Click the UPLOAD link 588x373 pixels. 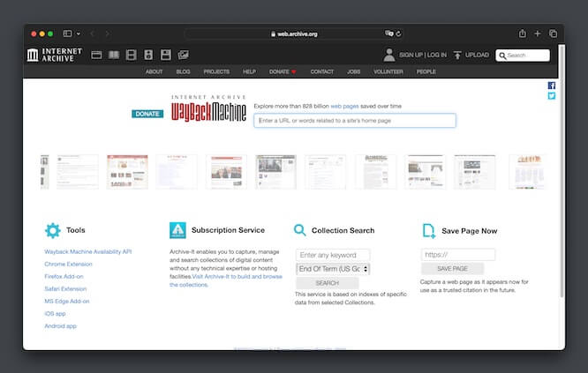coord(477,55)
